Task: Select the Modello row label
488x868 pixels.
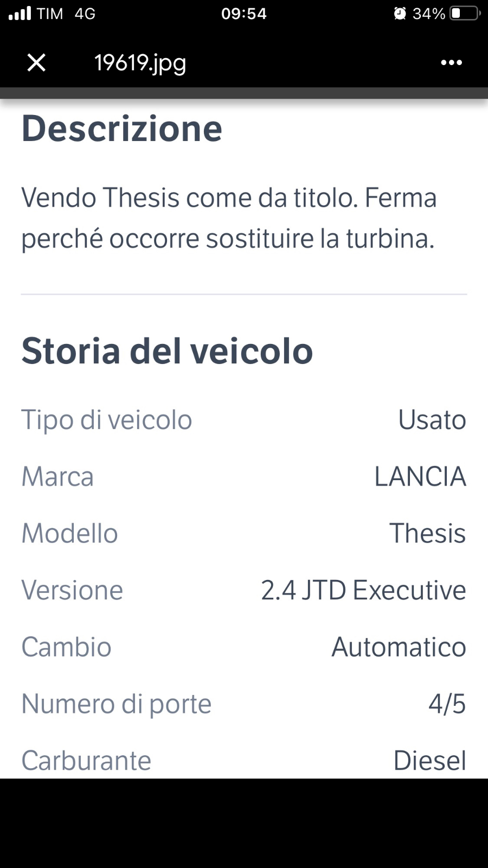Action: (69, 533)
